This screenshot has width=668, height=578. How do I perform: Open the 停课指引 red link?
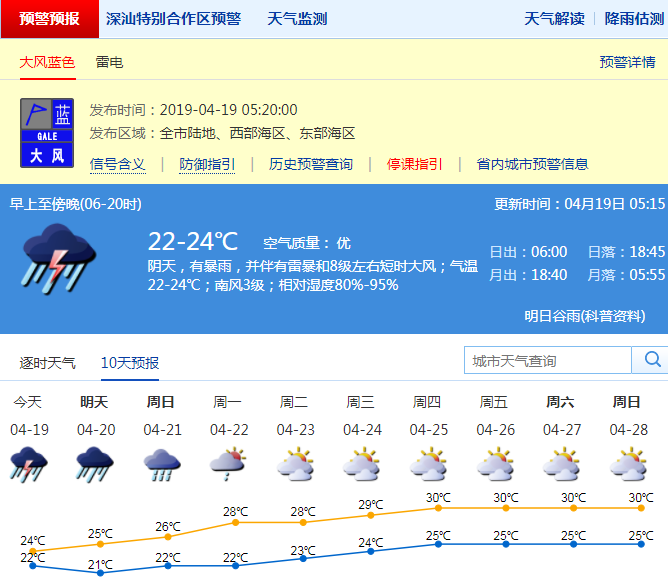pyautogui.click(x=415, y=164)
